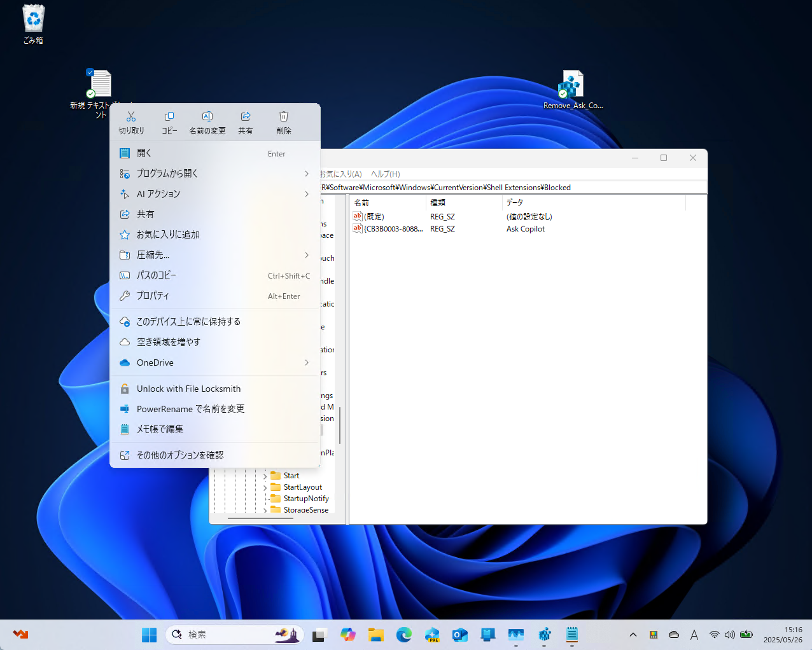812x650 pixels.
Task: Expand the StartLayout key chevron
Action: pos(265,487)
